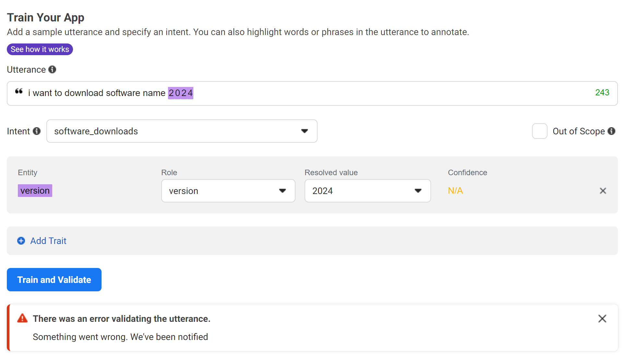Open the Utterance info tooltip icon

[52, 69]
